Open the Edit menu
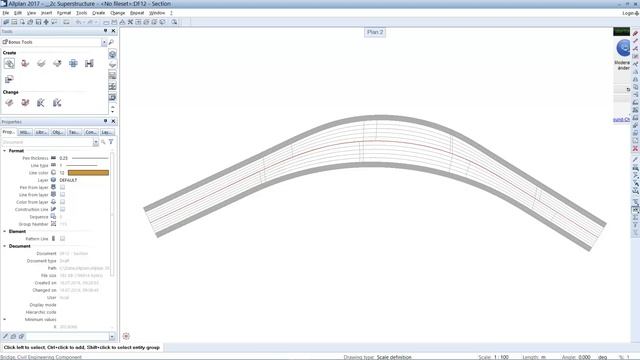 tap(18, 13)
